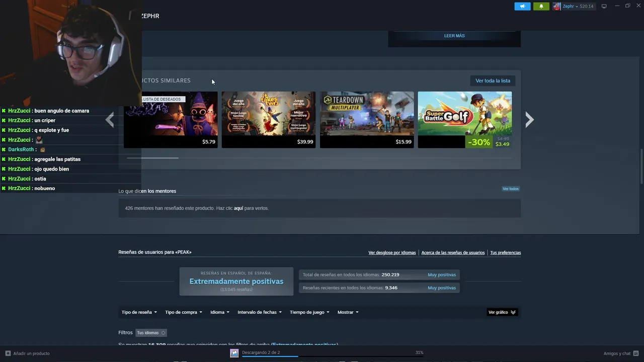Viewport: 644px width, 362px height.
Task: Click total reviews Muy positivas row
Action: [x=379, y=275]
